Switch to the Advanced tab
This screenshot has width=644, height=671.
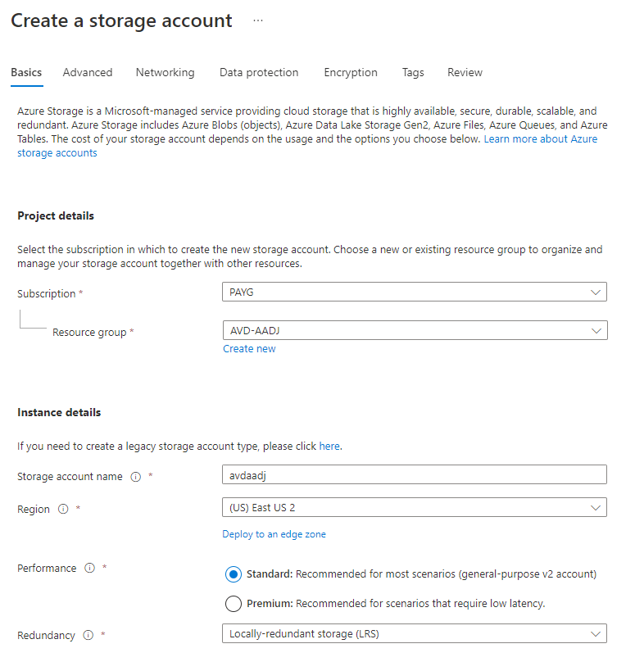coord(88,72)
